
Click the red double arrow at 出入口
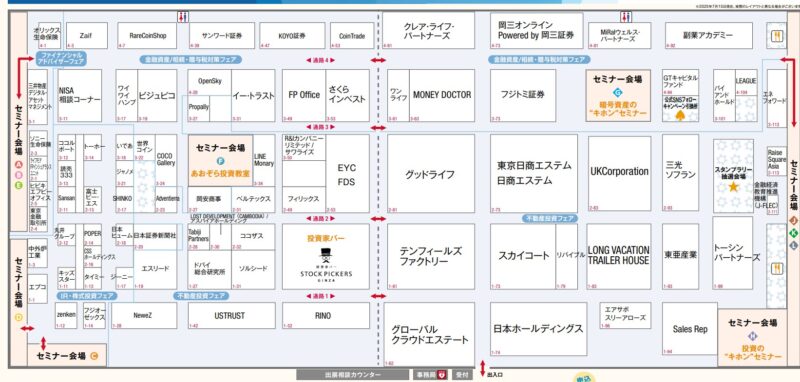point(483,368)
